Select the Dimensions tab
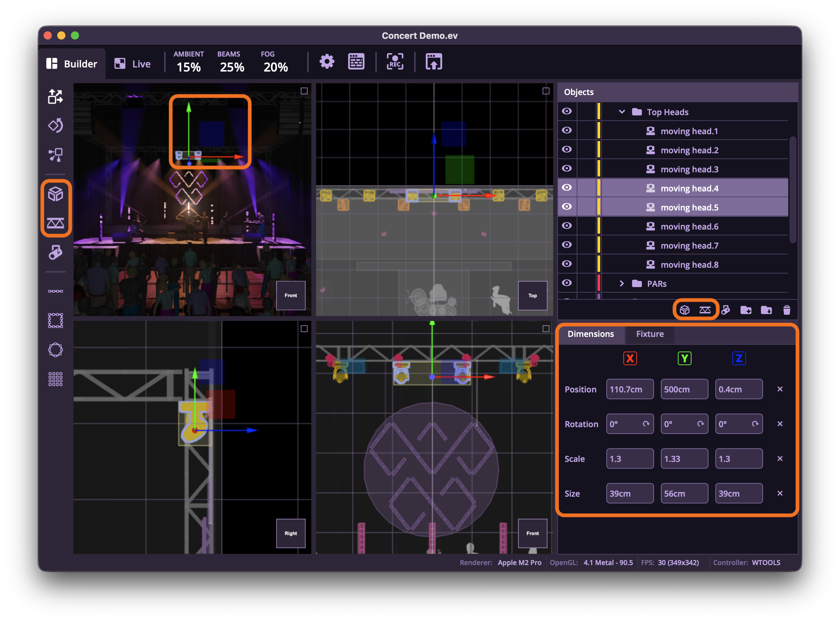 (591, 334)
